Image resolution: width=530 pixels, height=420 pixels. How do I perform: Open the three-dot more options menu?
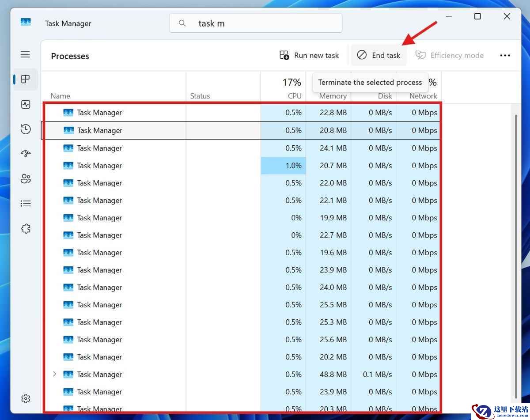tap(505, 56)
